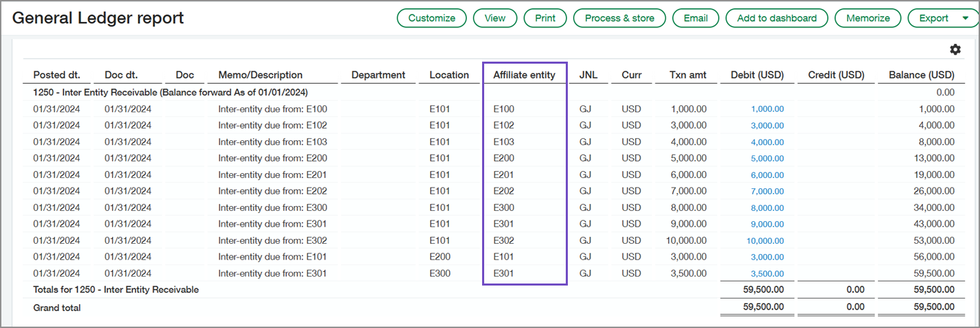The width and height of the screenshot is (980, 328).
Task: Click the Posted dt. column header
Action: pyautogui.click(x=57, y=75)
